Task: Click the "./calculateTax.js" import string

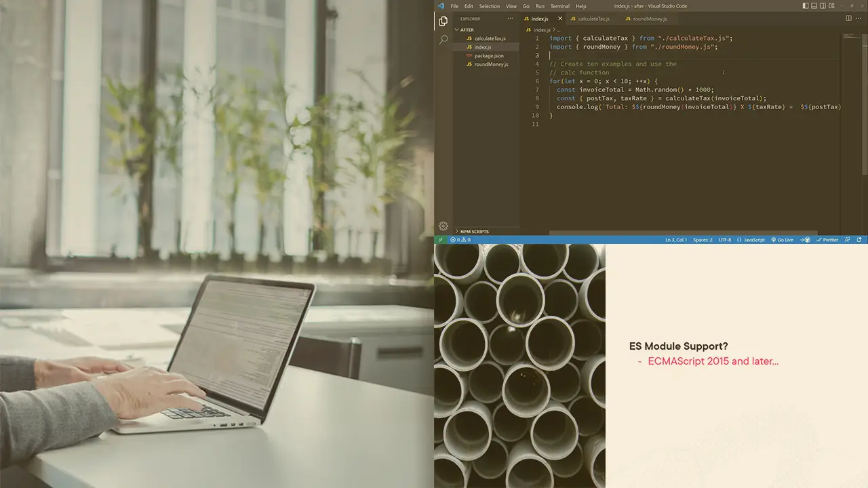Action: (693, 39)
